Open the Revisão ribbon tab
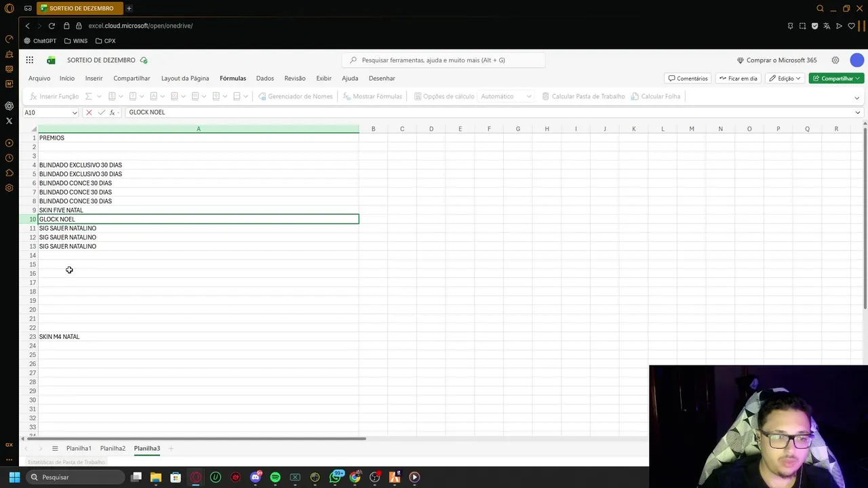Viewport: 868px width, 488px height. [295, 79]
